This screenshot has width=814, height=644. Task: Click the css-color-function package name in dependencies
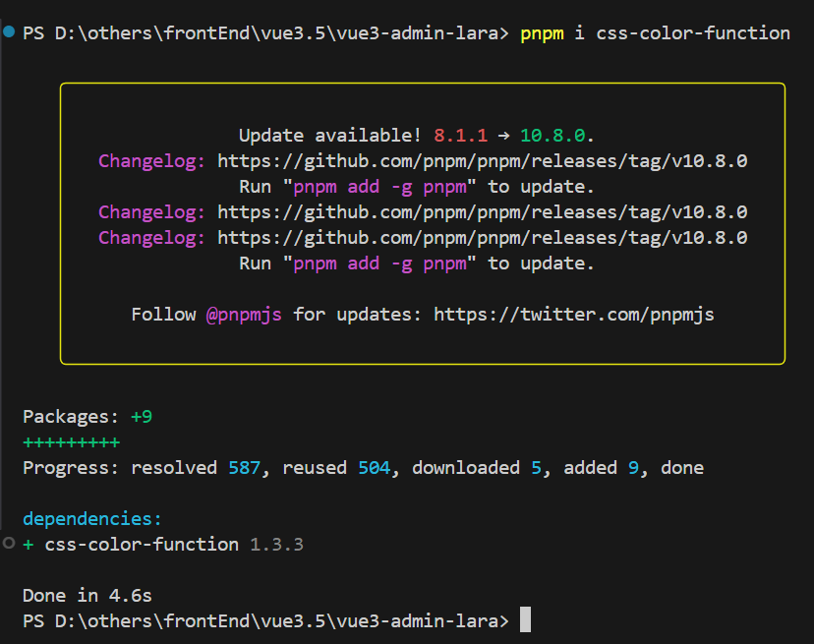point(142,545)
